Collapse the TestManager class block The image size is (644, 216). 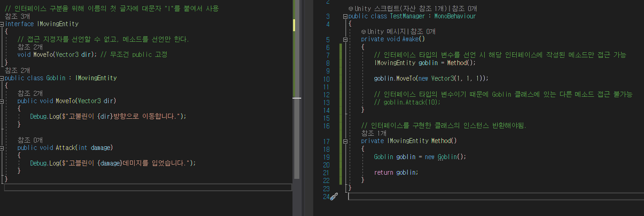344,17
